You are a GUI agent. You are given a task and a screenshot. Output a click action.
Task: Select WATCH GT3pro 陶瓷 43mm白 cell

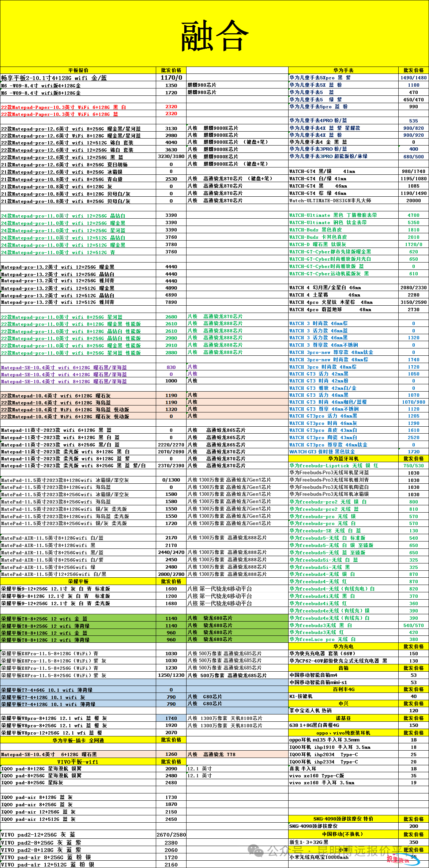point(343,438)
